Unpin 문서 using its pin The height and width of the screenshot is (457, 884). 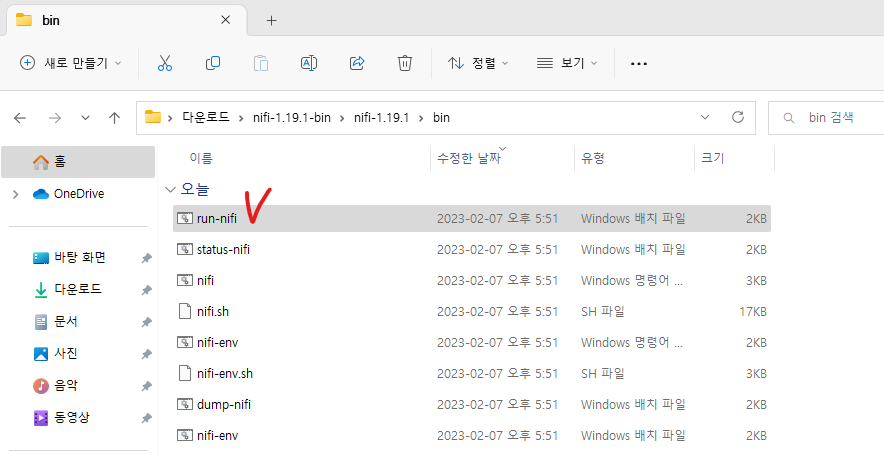coord(146,322)
